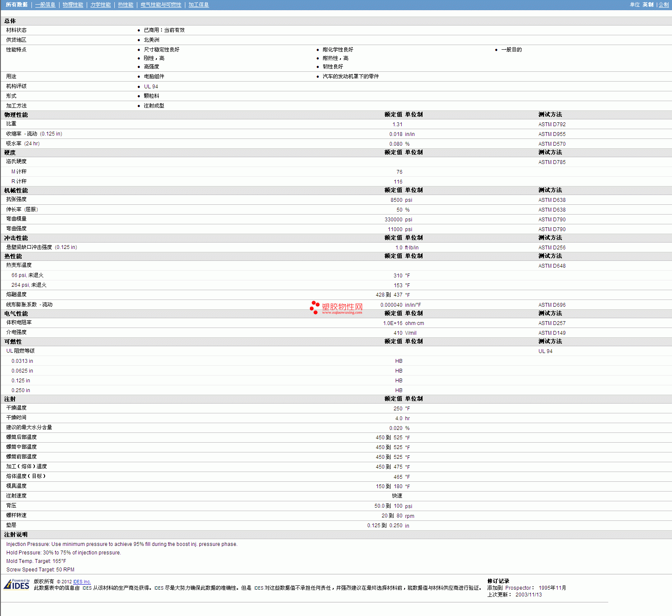Click the UL 阻燃等级 row label
672x616 pixels.
point(20,351)
